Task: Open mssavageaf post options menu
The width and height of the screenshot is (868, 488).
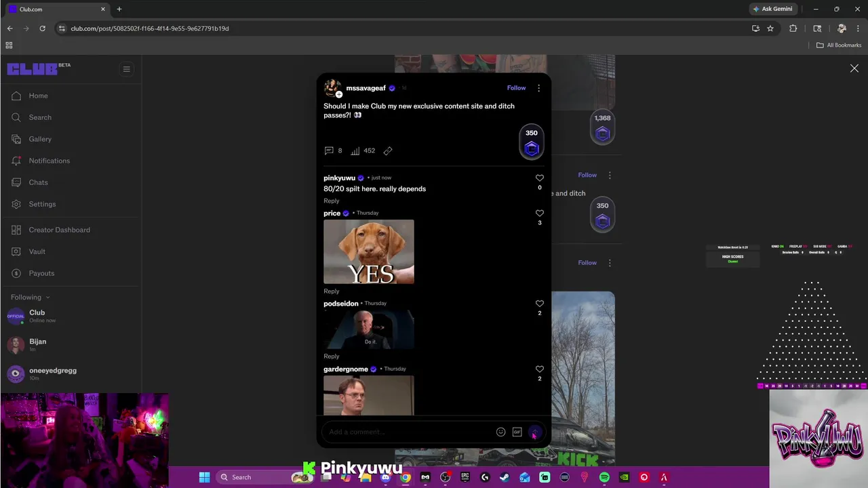Action: point(538,88)
